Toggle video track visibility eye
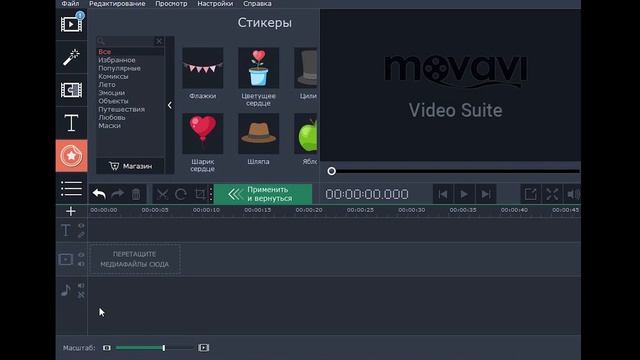Viewport: 640px width, 360px height. point(81,255)
